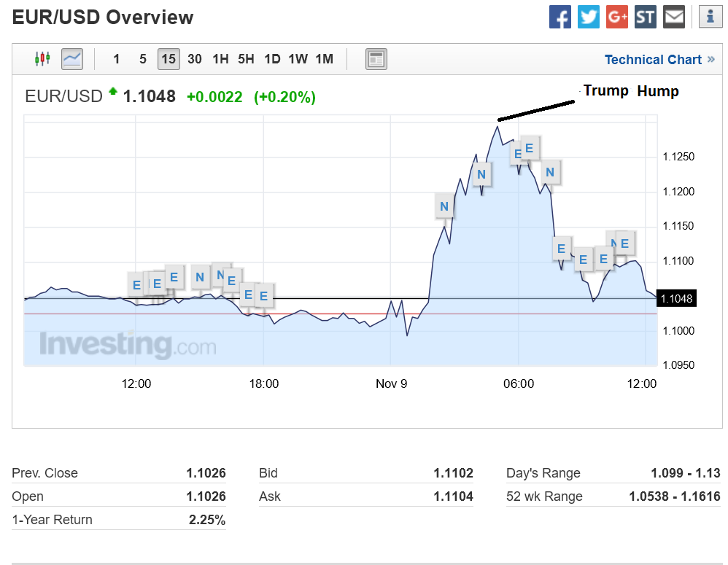This screenshot has height=565, width=728.
Task: Click the N news marker at chart peak
Action: [481, 174]
